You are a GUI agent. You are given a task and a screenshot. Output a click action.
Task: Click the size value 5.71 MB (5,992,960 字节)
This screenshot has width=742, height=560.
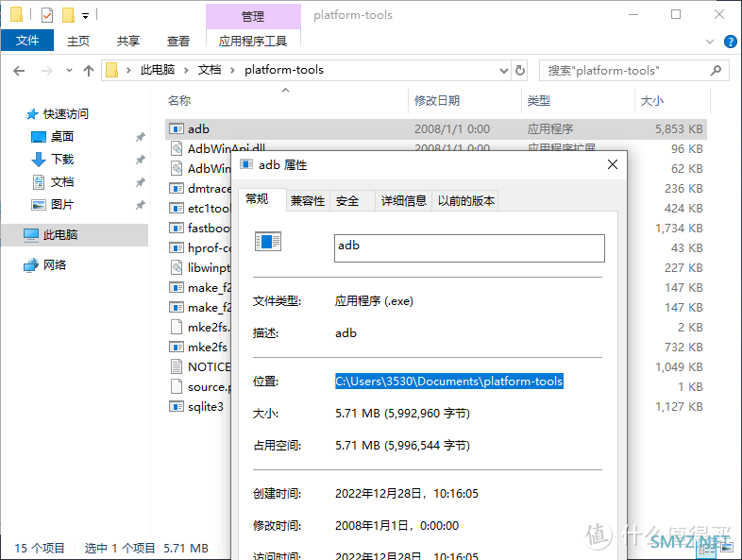point(403,414)
